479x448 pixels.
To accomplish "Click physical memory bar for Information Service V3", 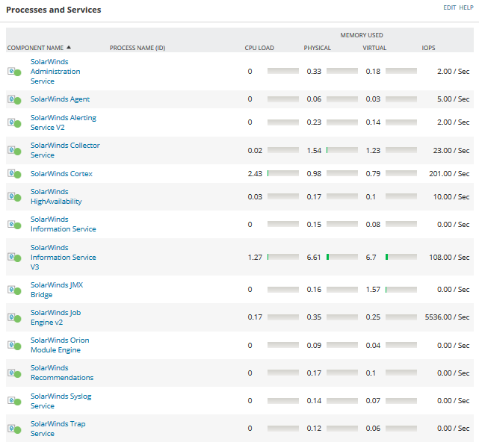I will click(x=342, y=257).
